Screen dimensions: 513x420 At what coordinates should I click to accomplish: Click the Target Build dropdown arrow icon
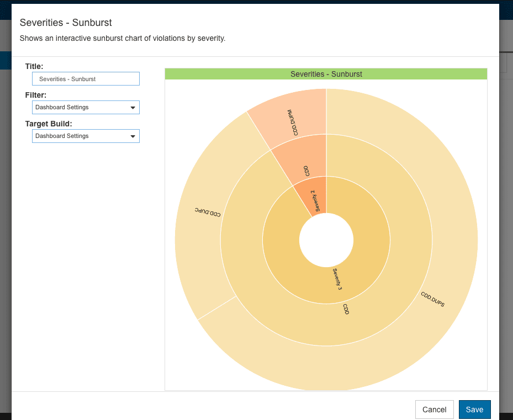tap(133, 136)
